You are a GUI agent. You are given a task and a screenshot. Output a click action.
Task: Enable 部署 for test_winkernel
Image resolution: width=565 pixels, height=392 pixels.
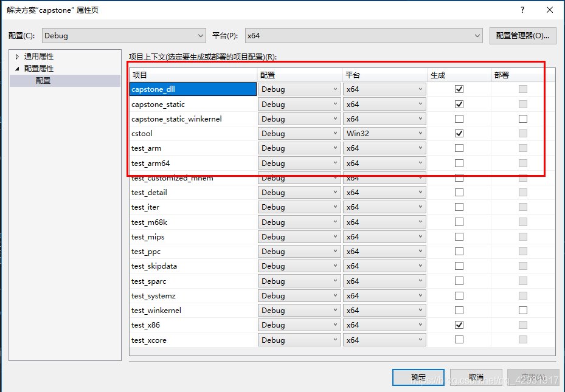(x=522, y=310)
